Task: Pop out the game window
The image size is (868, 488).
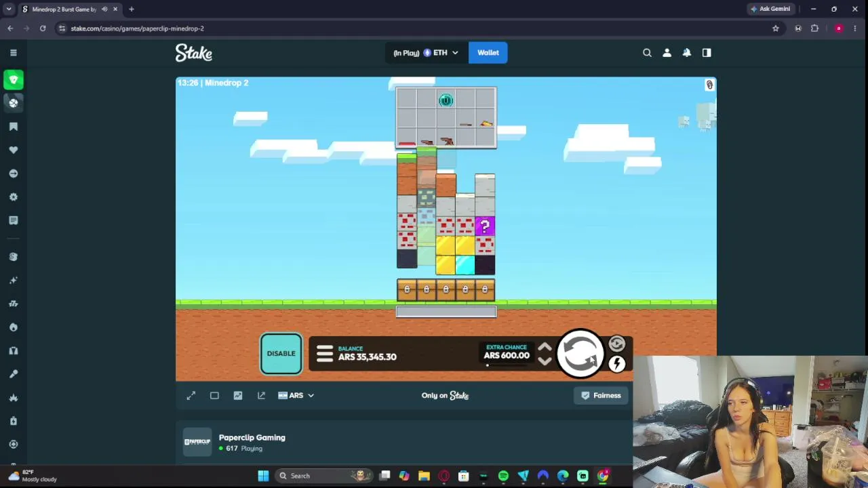Action: pos(261,395)
